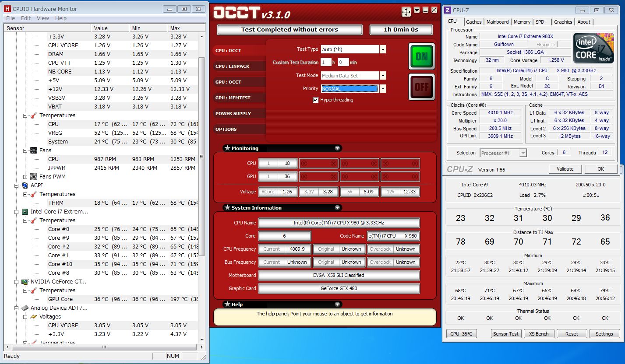Open the File menu in HWMonitor
The width and height of the screenshot is (625, 364).
pyautogui.click(x=11, y=18)
